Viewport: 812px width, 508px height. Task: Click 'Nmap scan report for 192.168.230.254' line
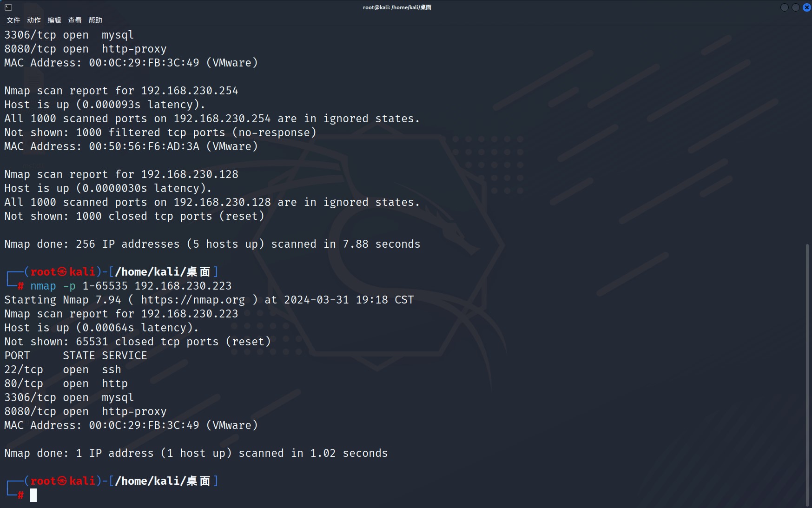(x=121, y=91)
